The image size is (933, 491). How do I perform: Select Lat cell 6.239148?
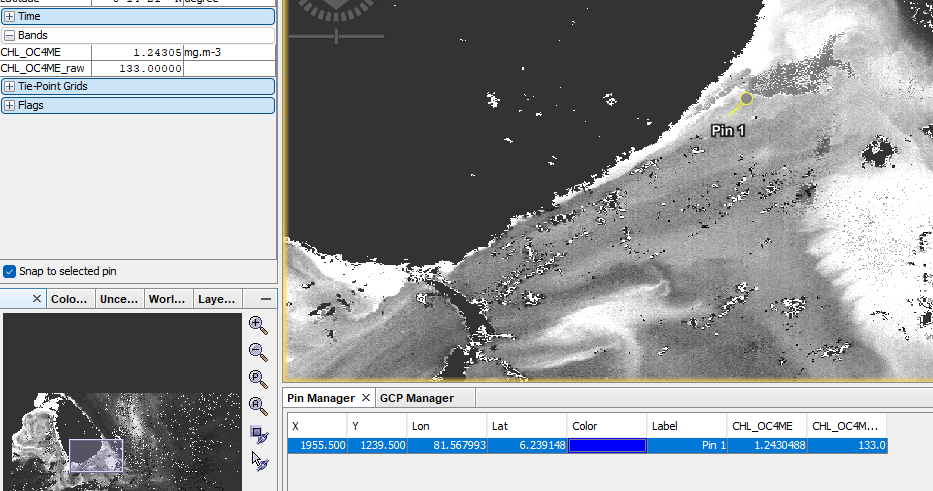527,445
